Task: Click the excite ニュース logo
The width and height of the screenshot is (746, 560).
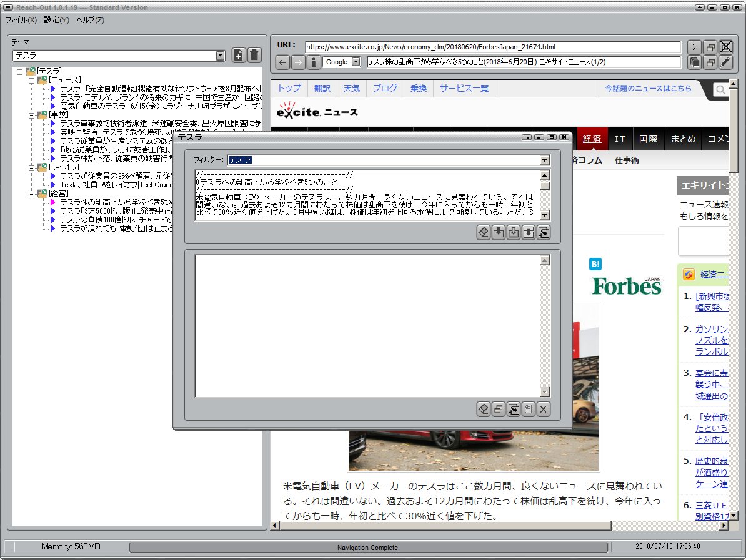Action: [317, 111]
